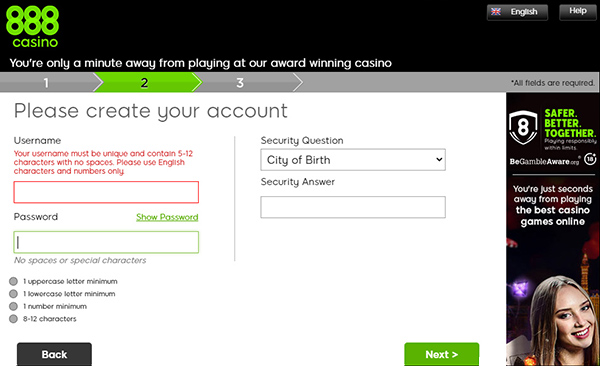Click the Safer Better Together text
Image resolution: width=600 pixels, height=370 pixels.
(x=570, y=123)
